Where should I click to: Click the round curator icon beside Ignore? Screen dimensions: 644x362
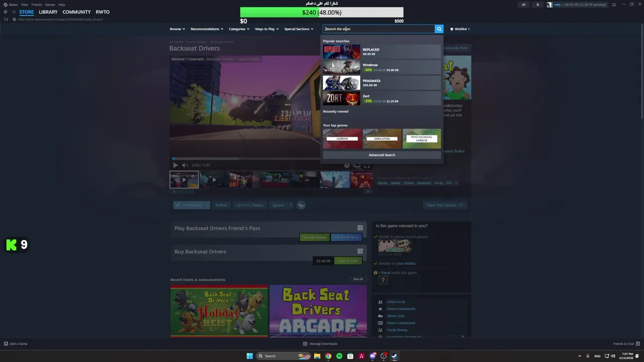(301, 205)
